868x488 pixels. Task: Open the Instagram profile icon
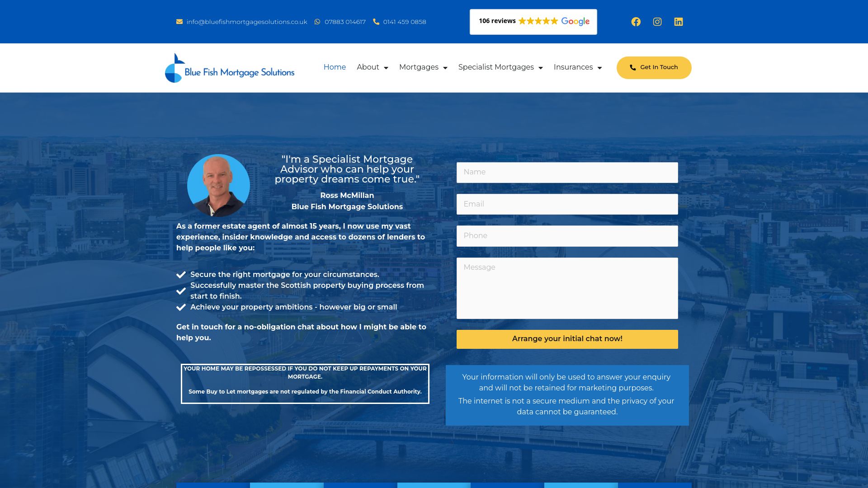pos(657,21)
